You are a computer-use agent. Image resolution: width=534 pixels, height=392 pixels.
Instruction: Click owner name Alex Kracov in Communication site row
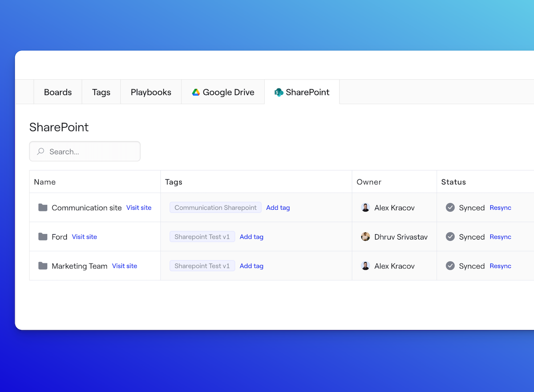click(395, 208)
